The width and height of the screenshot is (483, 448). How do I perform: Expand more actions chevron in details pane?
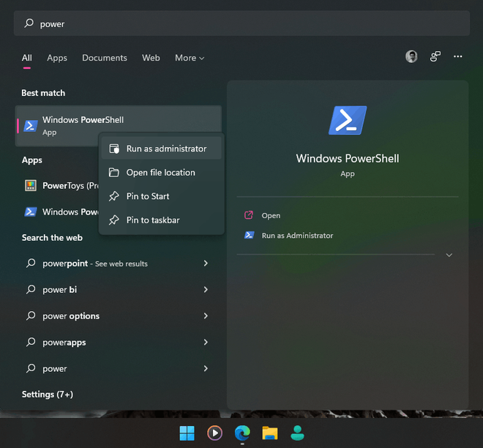(x=449, y=255)
